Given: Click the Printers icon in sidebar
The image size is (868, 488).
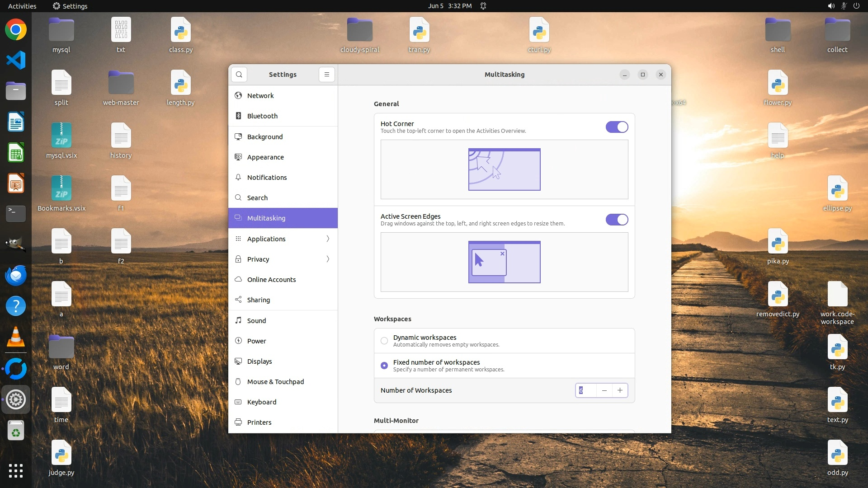Looking at the screenshot, I should (x=238, y=422).
